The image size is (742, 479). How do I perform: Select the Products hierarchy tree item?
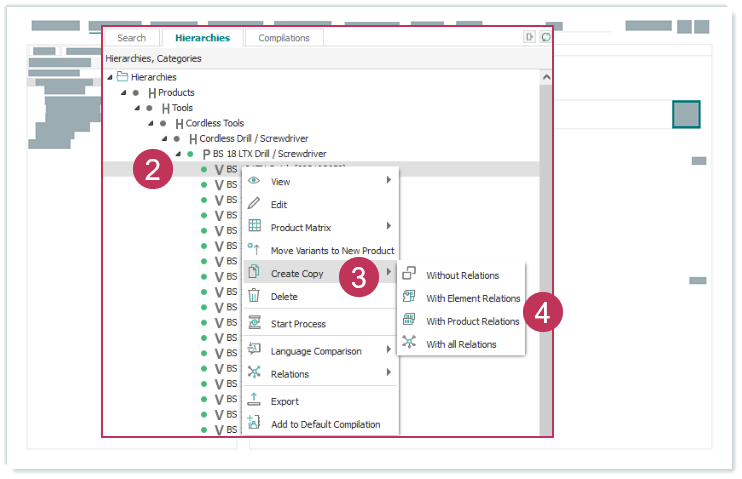coord(176,92)
